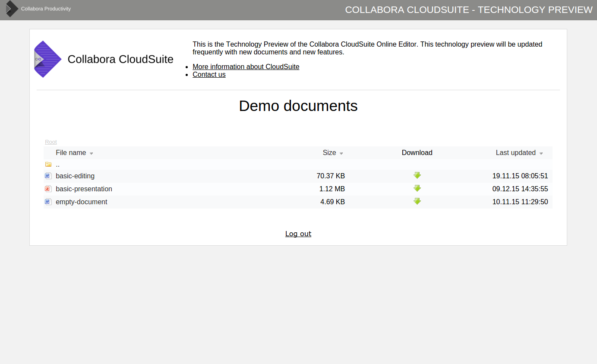Screen dimensions: 597x364
Task: Click the Demo documents heading
Action: (x=298, y=106)
